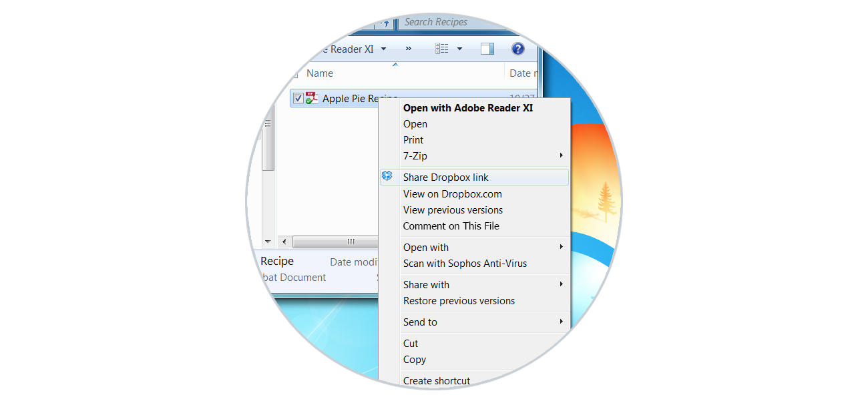Click the vertical scrollbar thumb
This screenshot has width=868, height=401.
[268, 137]
